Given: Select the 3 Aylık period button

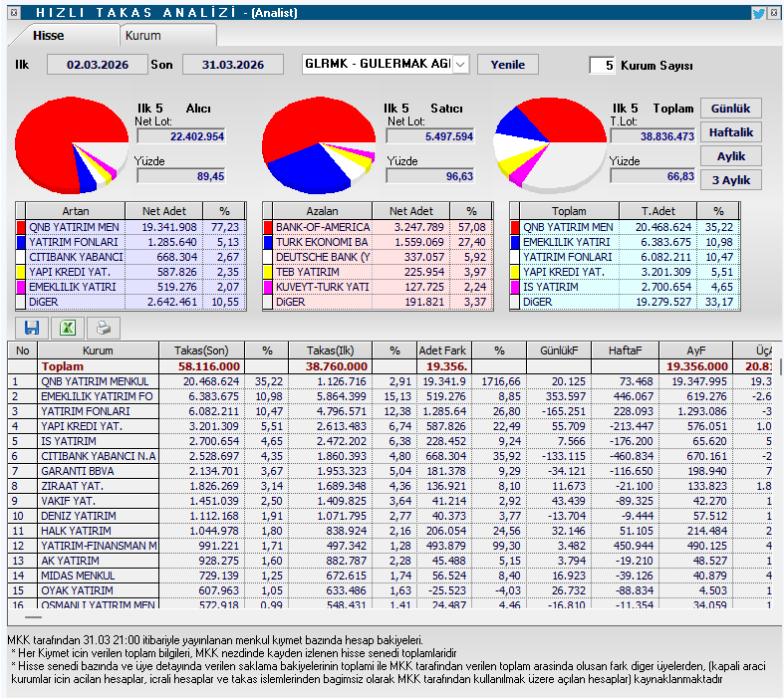Looking at the screenshot, I should tap(730, 180).
